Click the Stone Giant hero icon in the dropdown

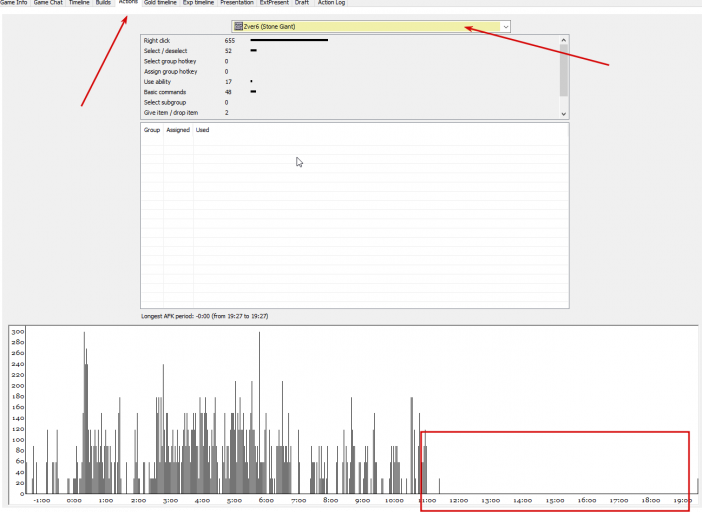[239, 26]
